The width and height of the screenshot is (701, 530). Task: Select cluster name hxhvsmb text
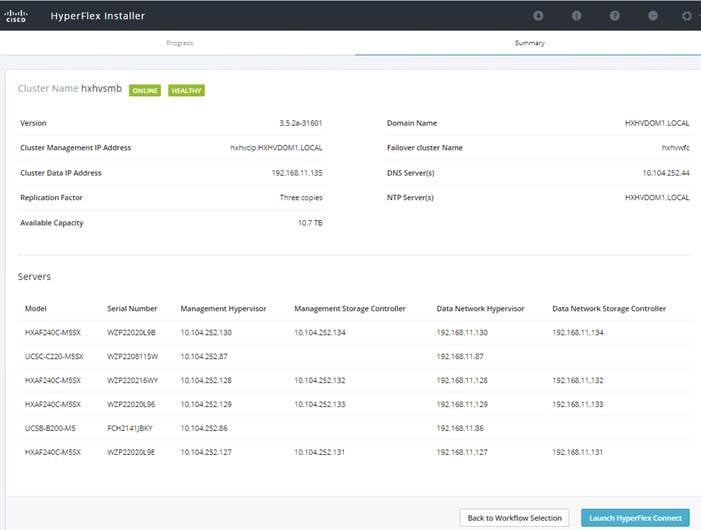pos(101,88)
